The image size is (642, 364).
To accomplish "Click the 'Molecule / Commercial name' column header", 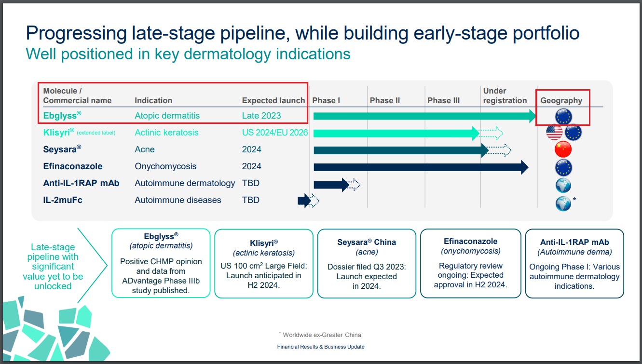I will 77,95.
